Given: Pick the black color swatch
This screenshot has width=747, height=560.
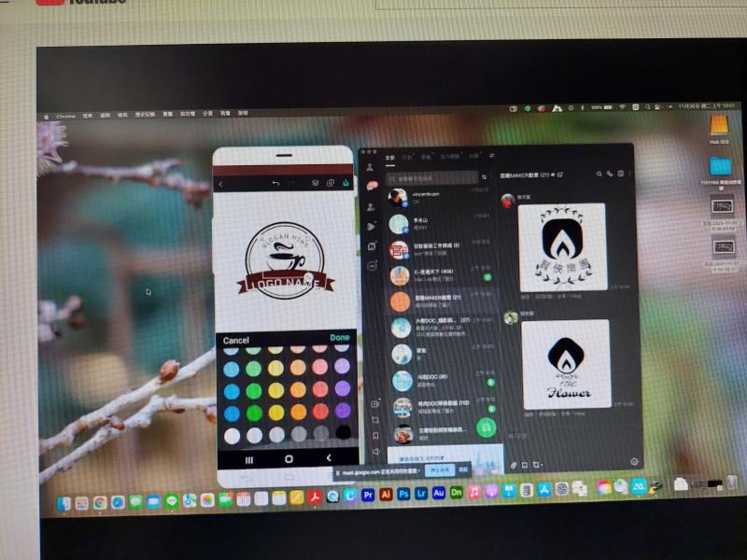Looking at the screenshot, I should tap(343, 434).
